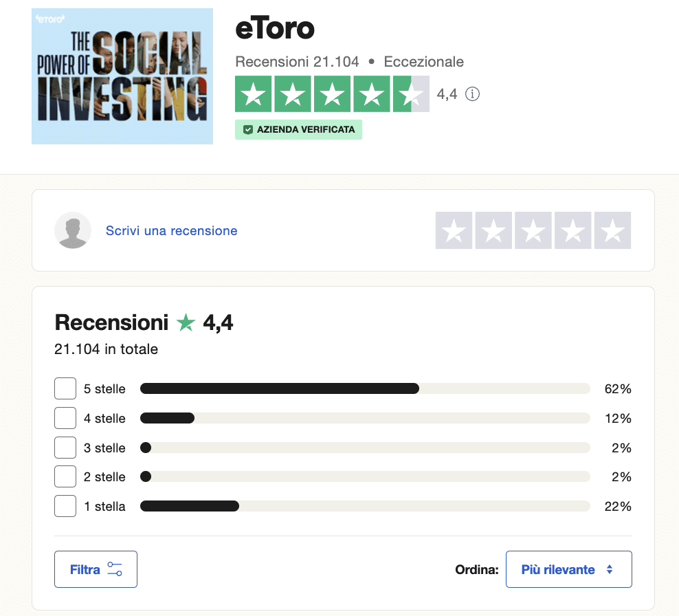Click the info icon next to the 4,4 rating
The width and height of the screenshot is (679, 616).
472,94
